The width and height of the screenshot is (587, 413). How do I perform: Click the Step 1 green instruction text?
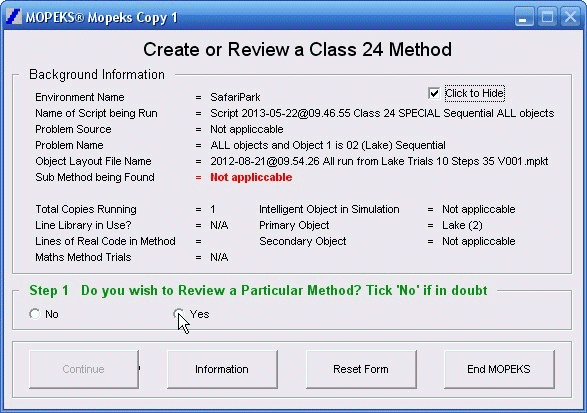click(258, 291)
